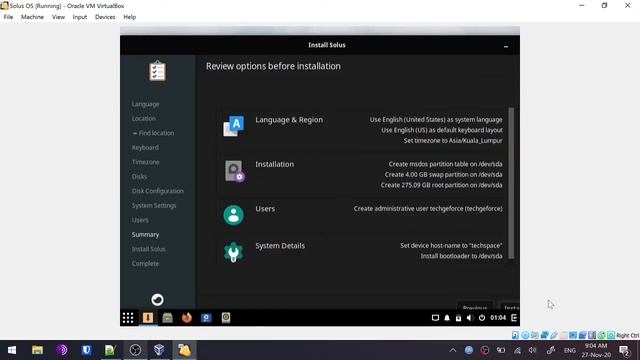
Task: Select the Complete step in the sidebar
Action: (x=145, y=264)
